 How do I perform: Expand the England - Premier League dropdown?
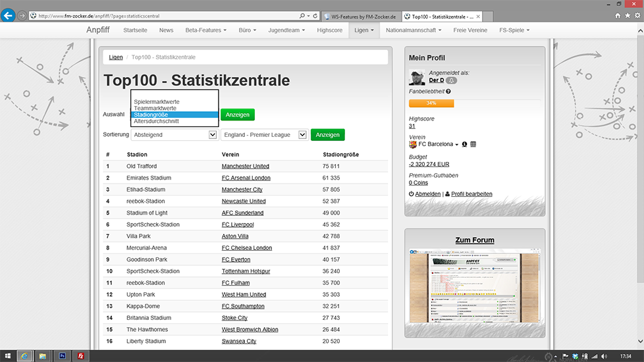tap(264, 135)
